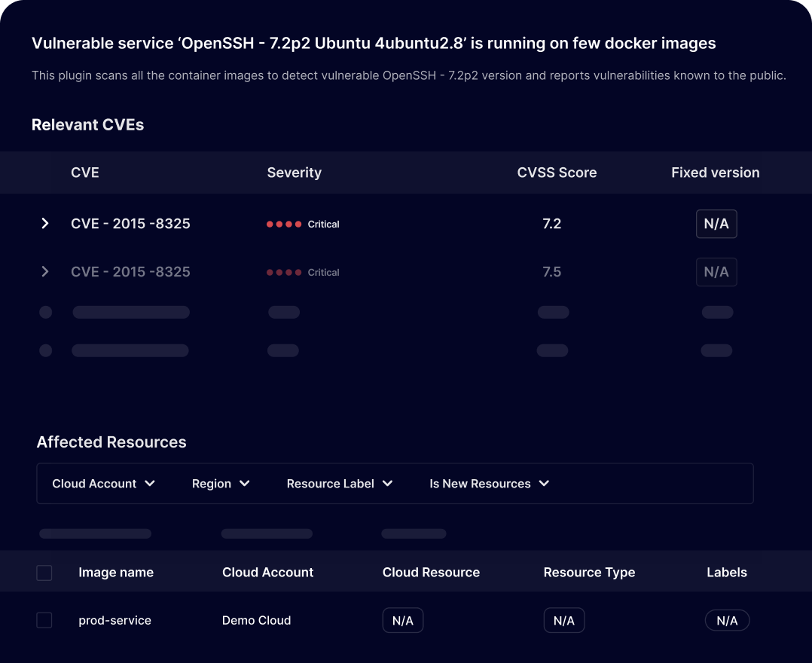The height and width of the screenshot is (663, 812).
Task: Open the Cloud Account filter dropdown
Action: 103,484
